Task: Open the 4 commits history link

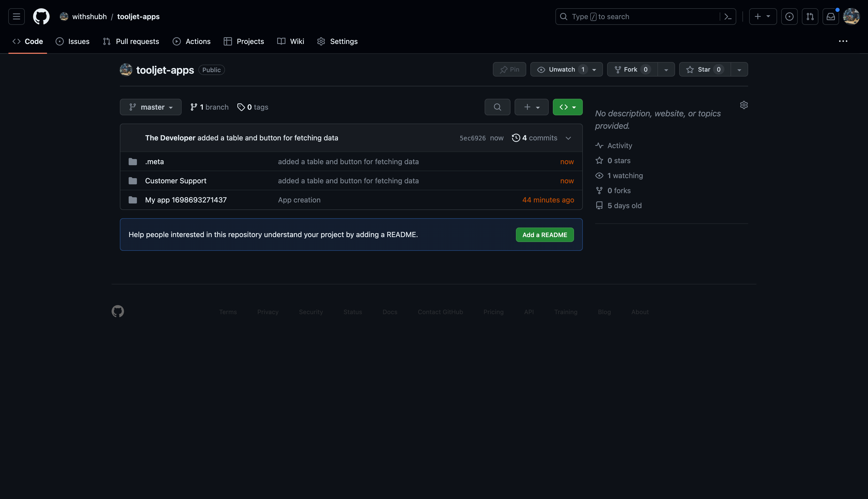Action: (535, 138)
